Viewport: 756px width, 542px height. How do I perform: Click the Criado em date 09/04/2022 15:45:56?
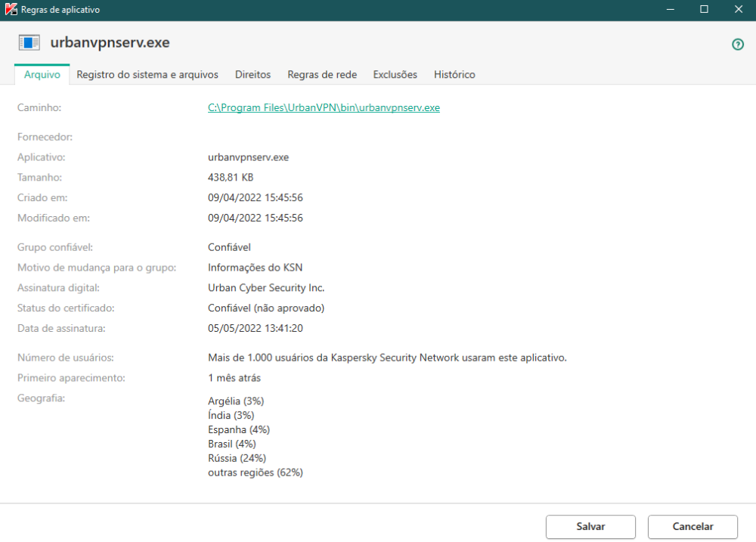click(255, 198)
